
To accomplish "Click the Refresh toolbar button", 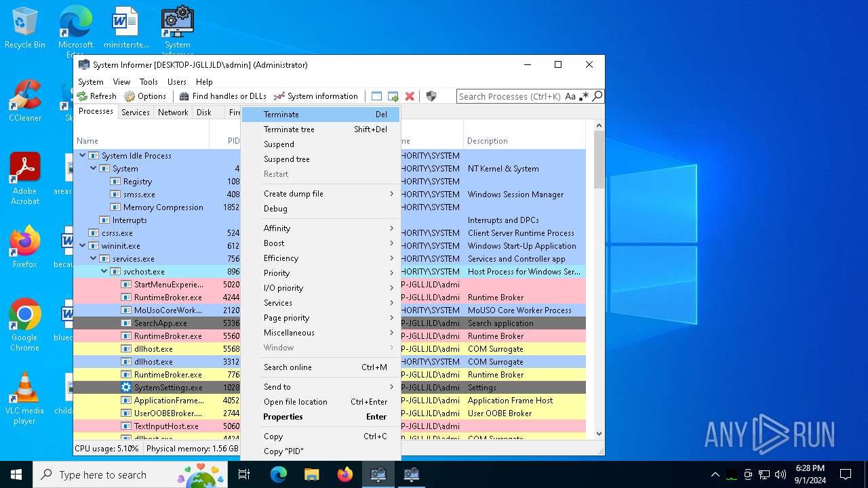I will (x=96, y=96).
